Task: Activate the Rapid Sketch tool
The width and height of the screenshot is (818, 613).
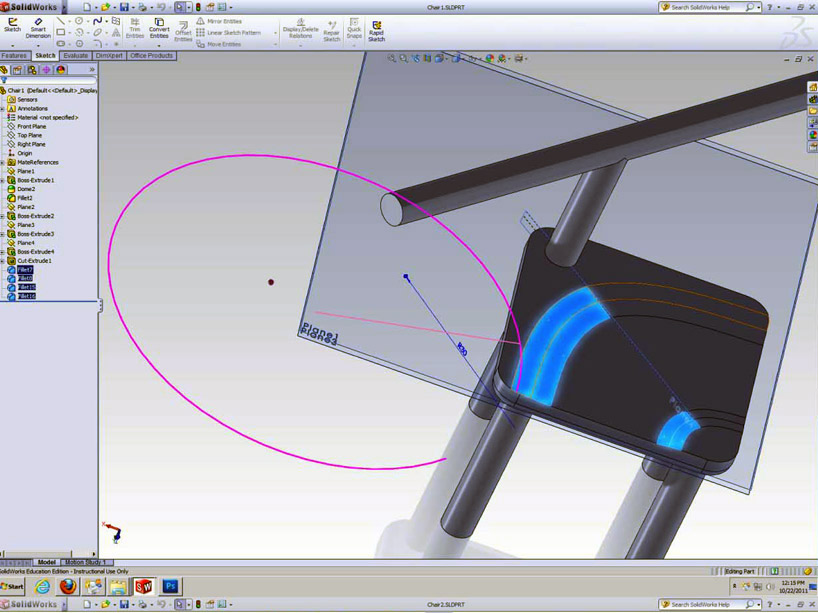Action: tap(376, 30)
